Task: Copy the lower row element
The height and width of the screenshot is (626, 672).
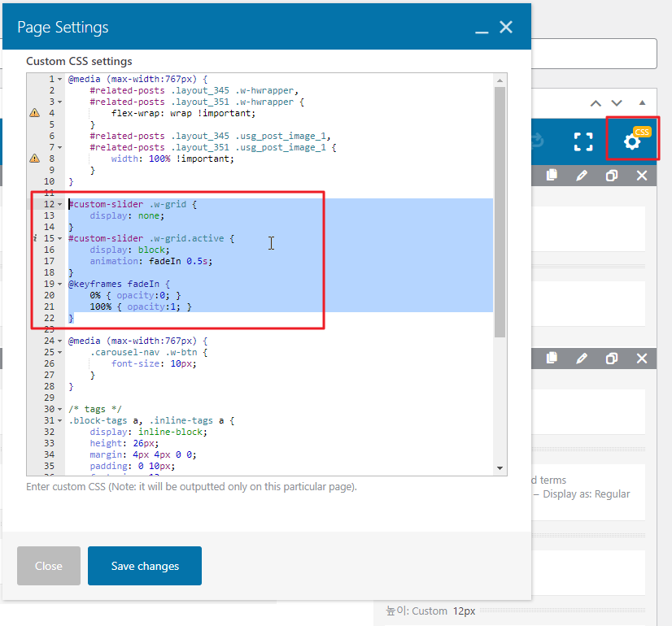Action: 552,358
